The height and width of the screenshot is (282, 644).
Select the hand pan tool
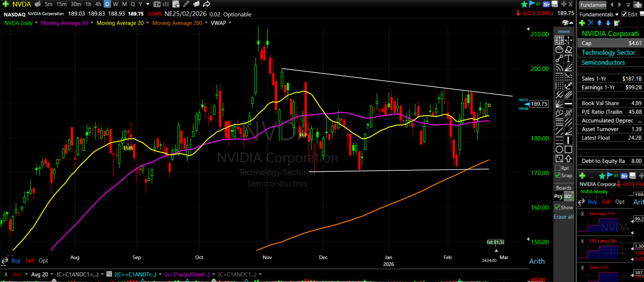(559, 49)
